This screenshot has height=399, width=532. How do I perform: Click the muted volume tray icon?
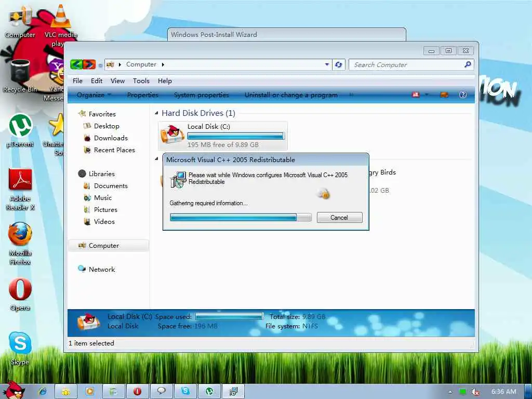(x=475, y=392)
